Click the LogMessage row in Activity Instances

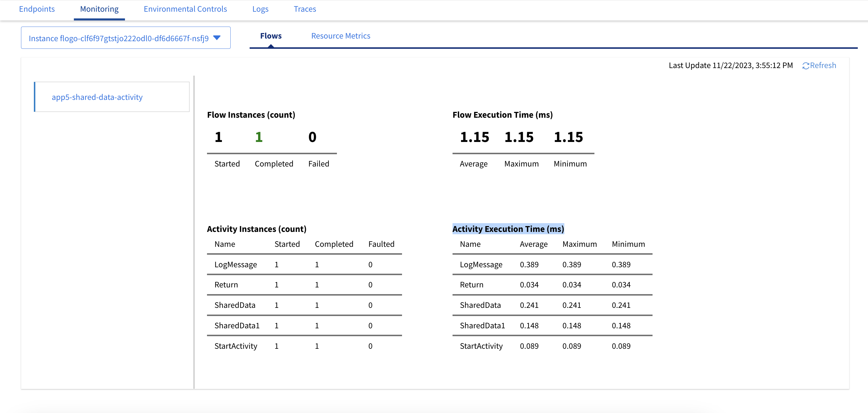pyautogui.click(x=236, y=265)
